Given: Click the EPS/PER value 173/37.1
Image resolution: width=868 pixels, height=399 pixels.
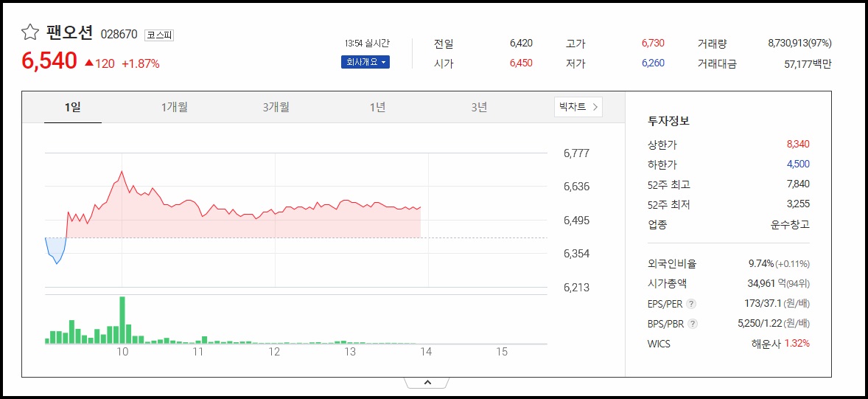Looking at the screenshot, I should pyautogui.click(x=762, y=304).
